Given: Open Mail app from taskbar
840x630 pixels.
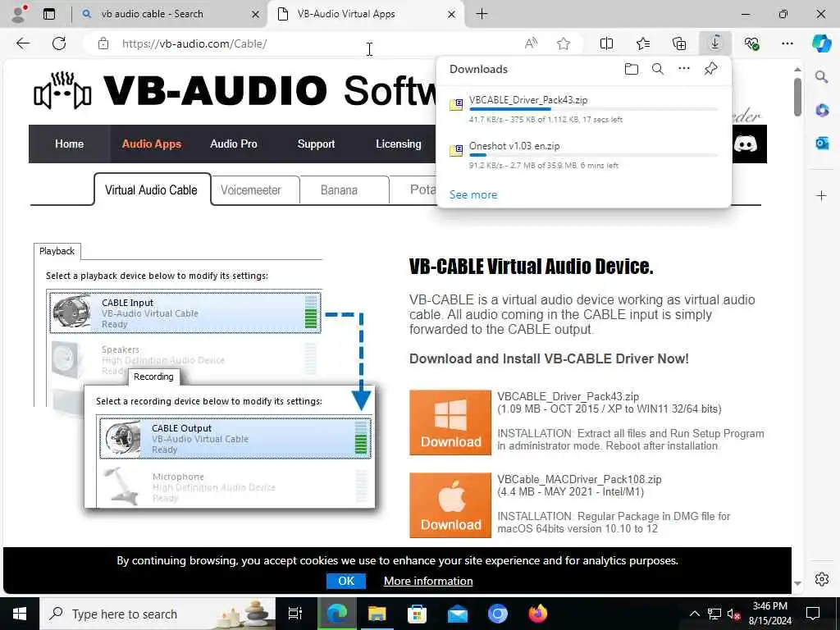Looking at the screenshot, I should click(458, 614).
